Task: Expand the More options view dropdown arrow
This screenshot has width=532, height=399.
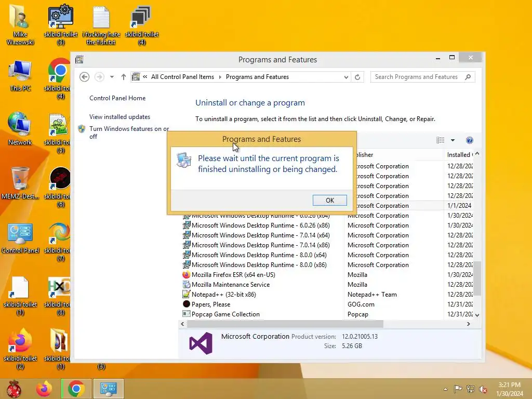Action: pyautogui.click(x=453, y=140)
